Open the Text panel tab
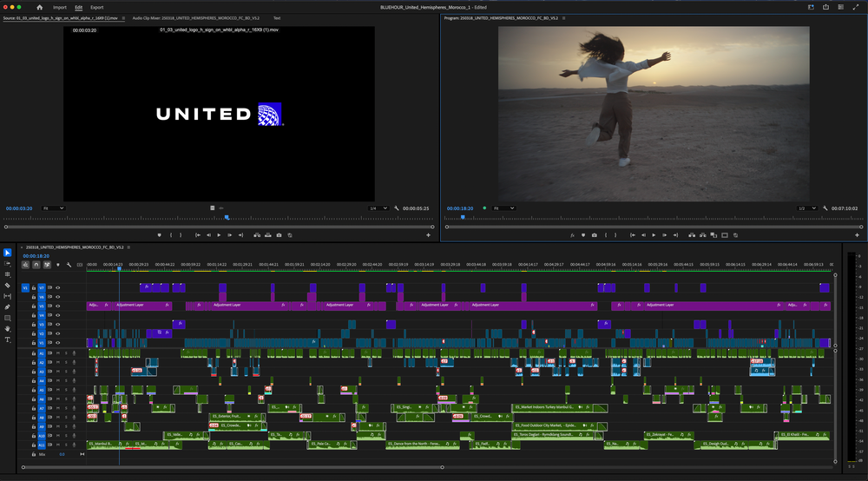Screen dimensions: 868x481 pyautogui.click(x=277, y=18)
